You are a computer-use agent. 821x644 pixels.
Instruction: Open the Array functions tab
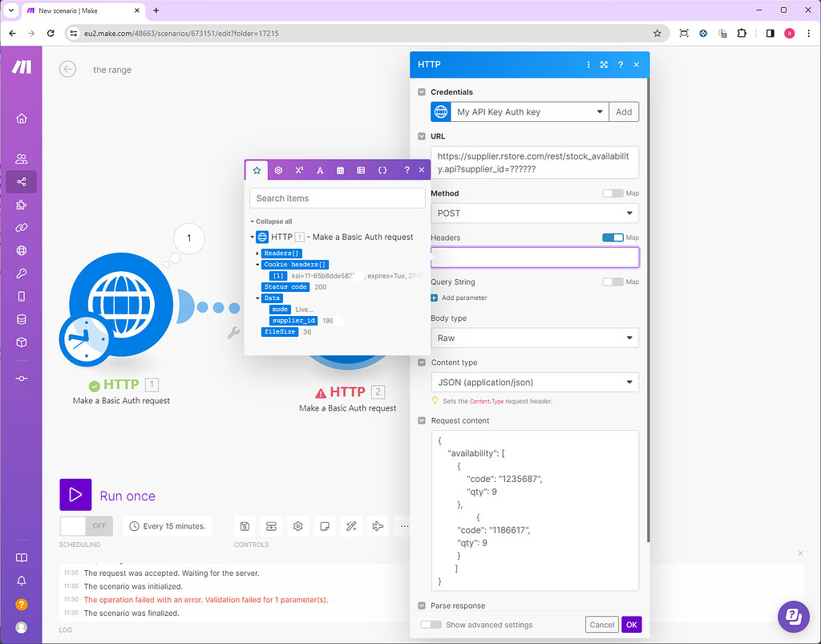(362, 170)
